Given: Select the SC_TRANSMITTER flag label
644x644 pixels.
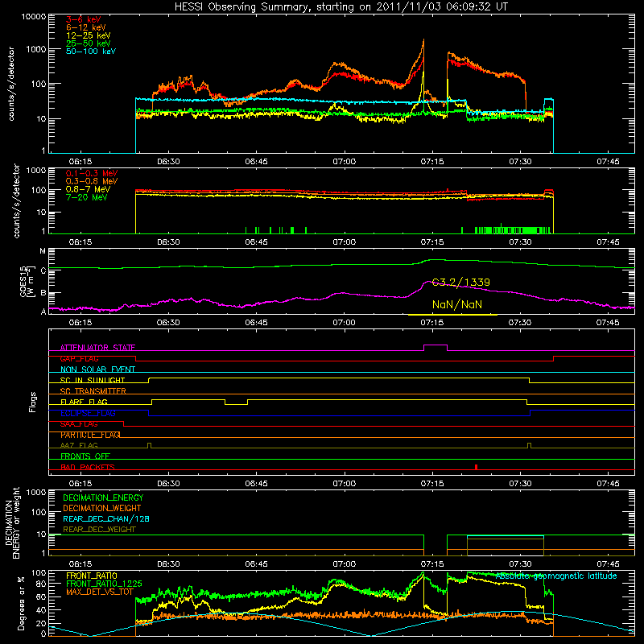Looking at the screenshot, I should [93, 391].
